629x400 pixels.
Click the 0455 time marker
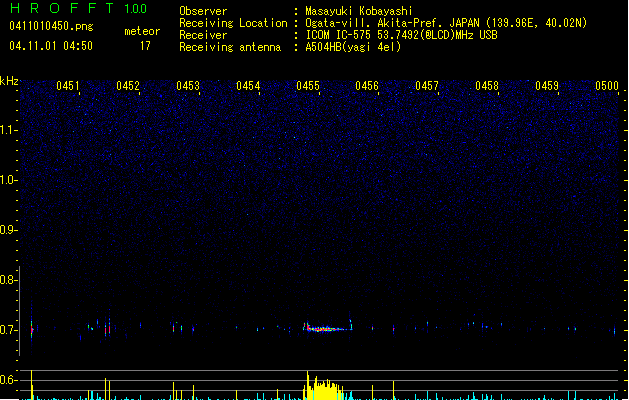pos(308,87)
